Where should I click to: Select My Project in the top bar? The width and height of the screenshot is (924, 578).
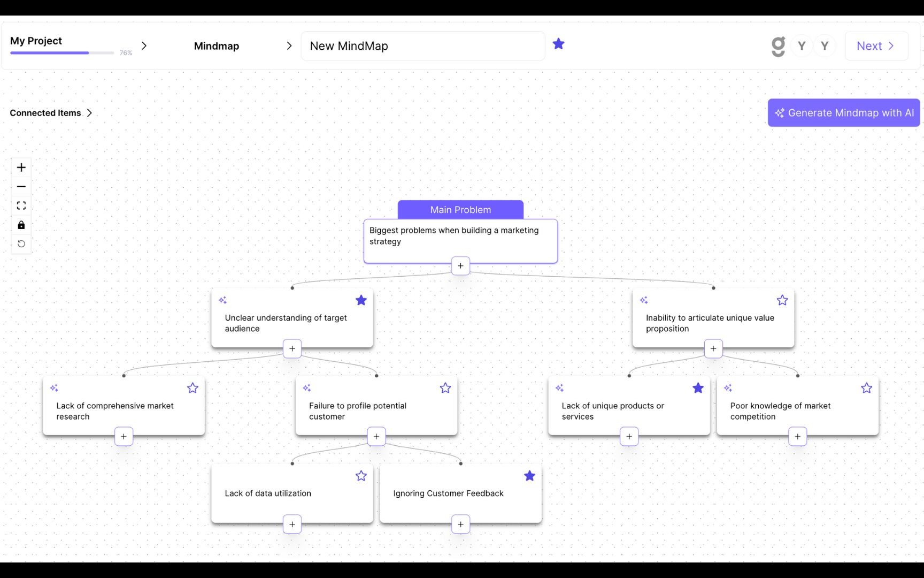point(36,41)
